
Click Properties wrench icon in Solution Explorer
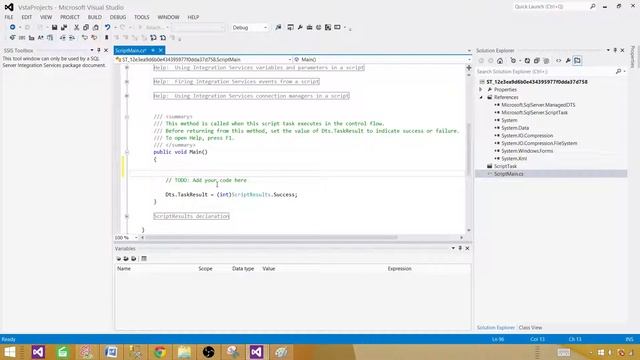(568, 61)
